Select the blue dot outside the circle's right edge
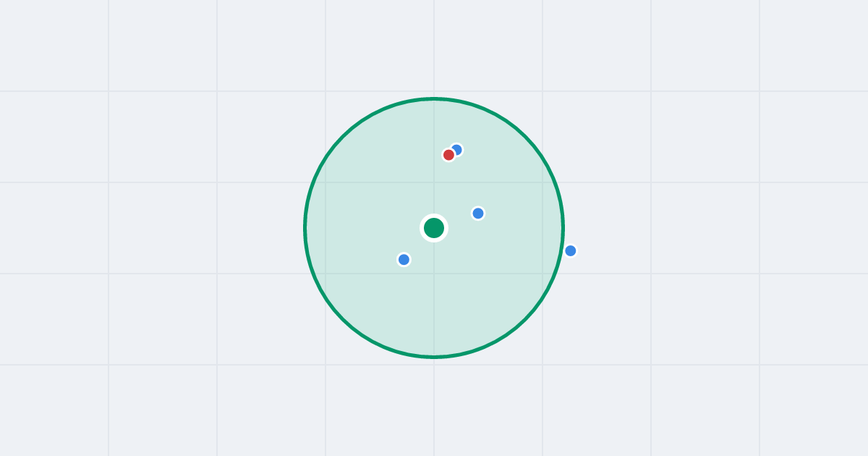 click(x=571, y=251)
